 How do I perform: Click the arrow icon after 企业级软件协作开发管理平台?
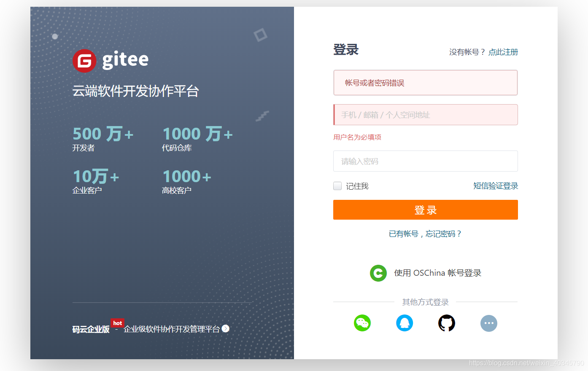(x=225, y=329)
